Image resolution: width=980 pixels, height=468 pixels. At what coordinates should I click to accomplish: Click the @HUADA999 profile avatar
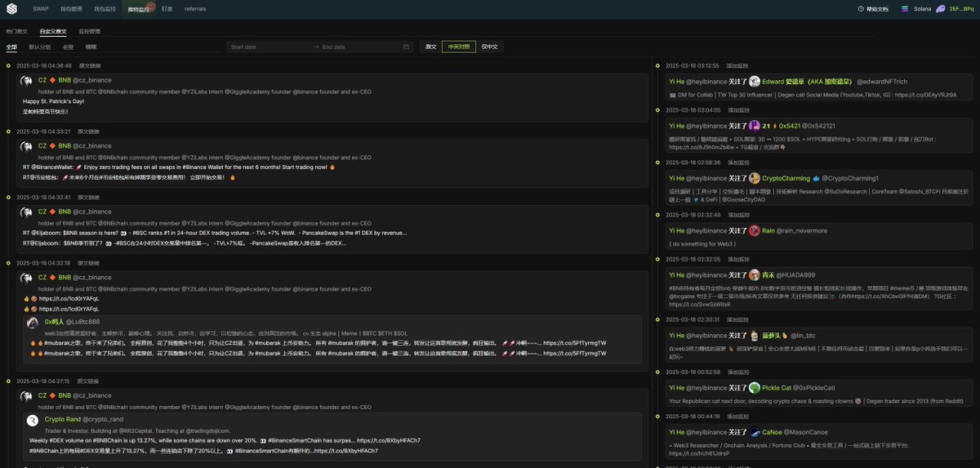pyautogui.click(x=755, y=275)
